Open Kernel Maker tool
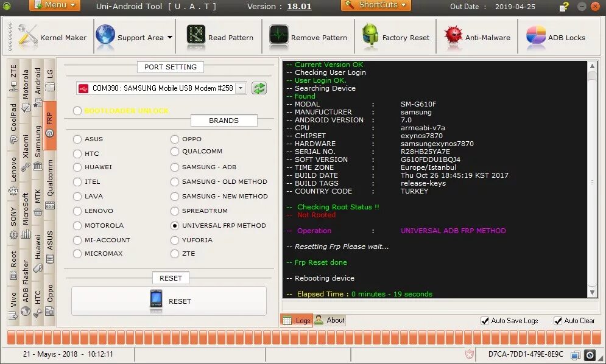Image resolution: width=606 pixels, height=364 pixels. tap(54, 38)
